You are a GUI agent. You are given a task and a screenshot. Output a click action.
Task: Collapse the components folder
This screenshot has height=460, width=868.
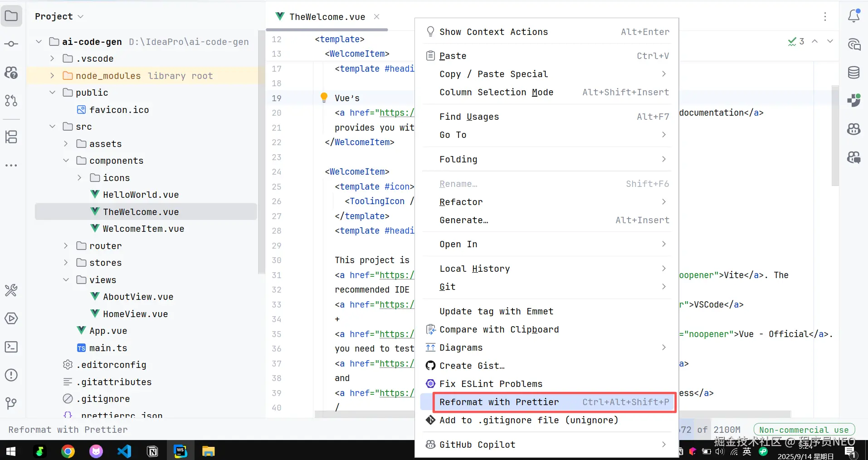[66, 161]
